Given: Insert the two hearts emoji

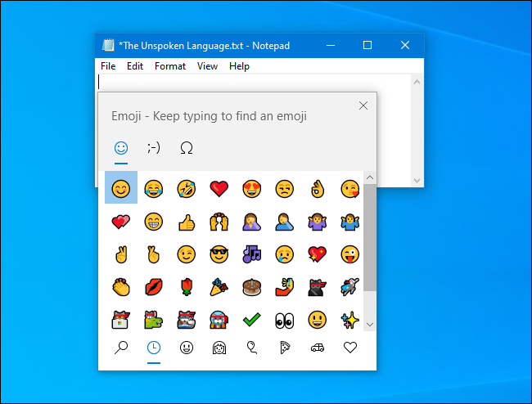Looking at the screenshot, I should point(121,222).
